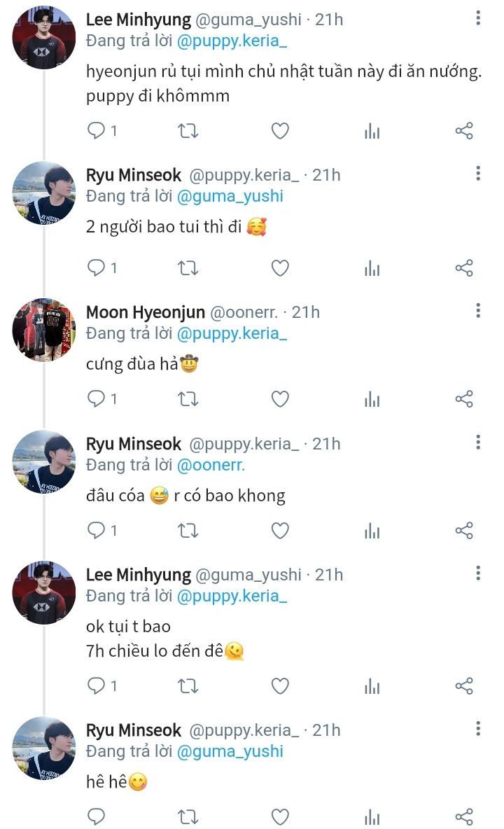Open more options for Ryu Minseok's "hê hê" tweet
Viewport: 504px width, 829px height.
pyautogui.click(x=478, y=729)
